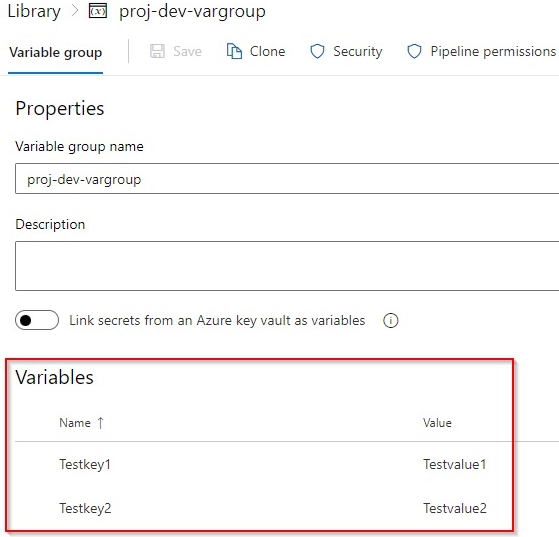
Task: Switch to the Variable group tab
Action: (x=56, y=52)
